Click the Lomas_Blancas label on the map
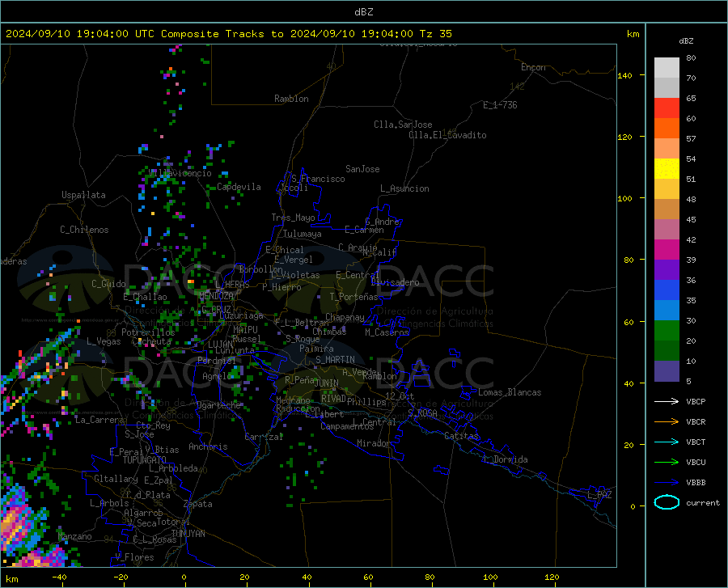 (x=510, y=392)
